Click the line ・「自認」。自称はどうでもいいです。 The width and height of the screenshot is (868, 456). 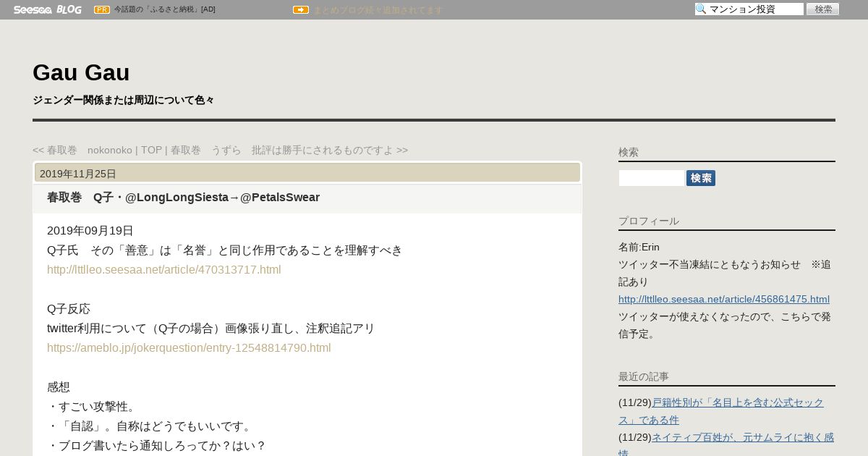pyautogui.click(x=150, y=426)
